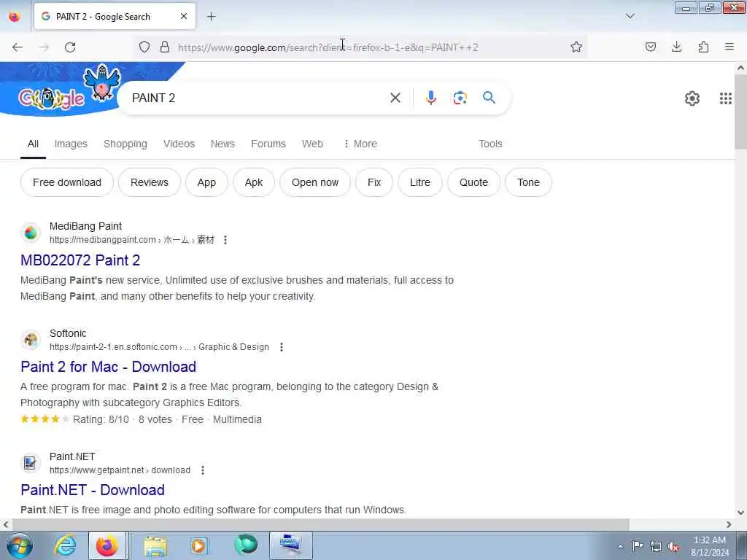Apply the Quote filter chip

click(473, 182)
